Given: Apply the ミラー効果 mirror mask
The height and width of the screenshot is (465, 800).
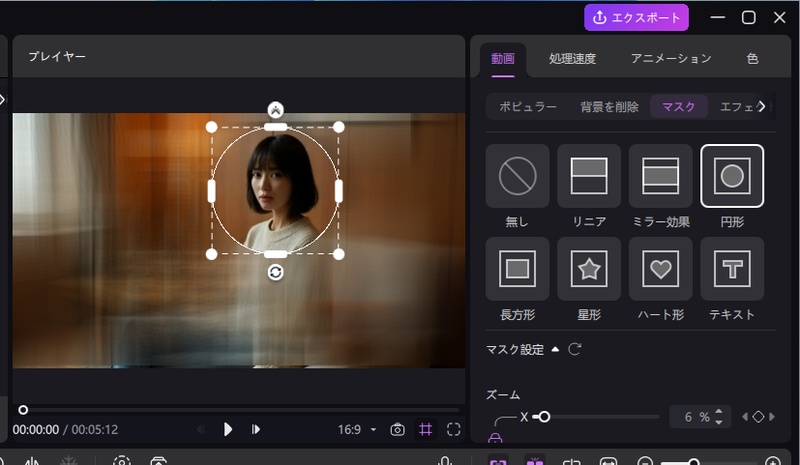Looking at the screenshot, I should click(661, 176).
